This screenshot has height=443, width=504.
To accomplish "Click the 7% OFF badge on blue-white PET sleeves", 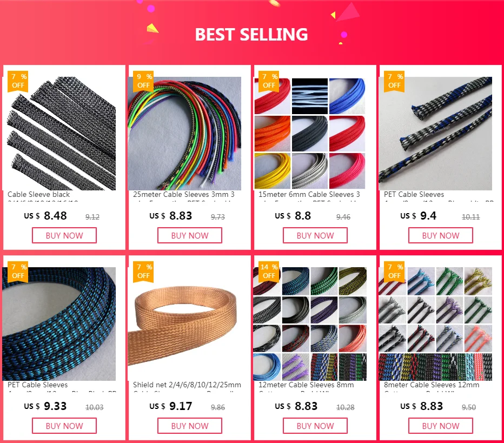I will (x=394, y=81).
